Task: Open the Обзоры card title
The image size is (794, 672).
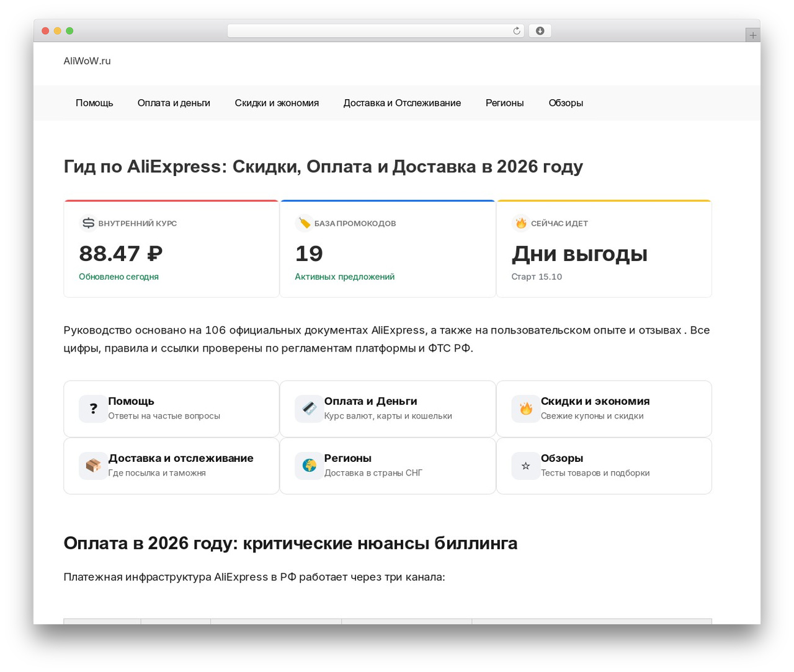Action: tap(561, 458)
